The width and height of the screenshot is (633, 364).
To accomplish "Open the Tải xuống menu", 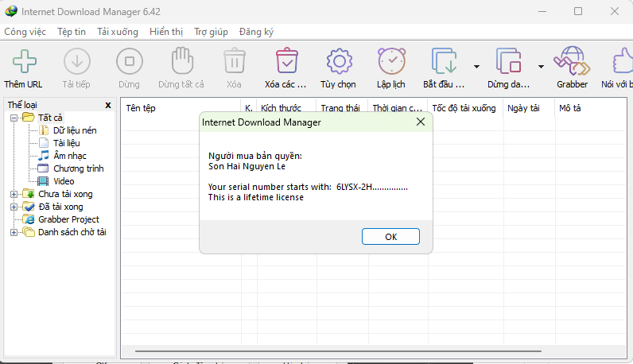I will click(x=118, y=32).
